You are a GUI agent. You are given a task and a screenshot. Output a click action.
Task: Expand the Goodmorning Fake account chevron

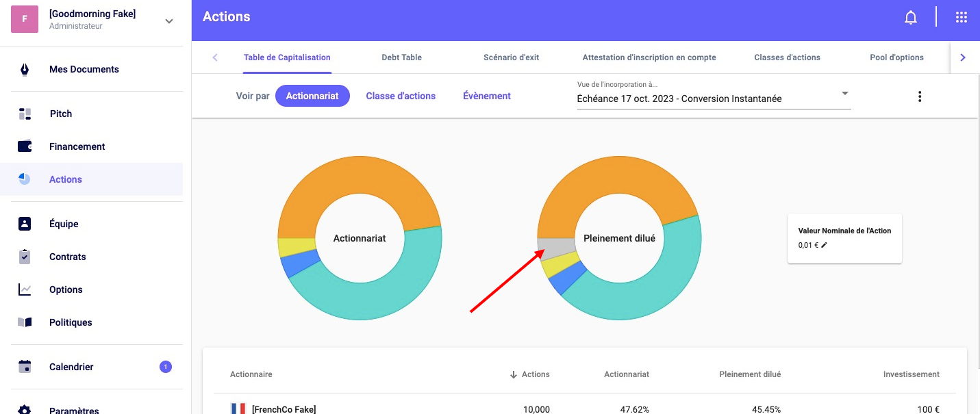169,21
